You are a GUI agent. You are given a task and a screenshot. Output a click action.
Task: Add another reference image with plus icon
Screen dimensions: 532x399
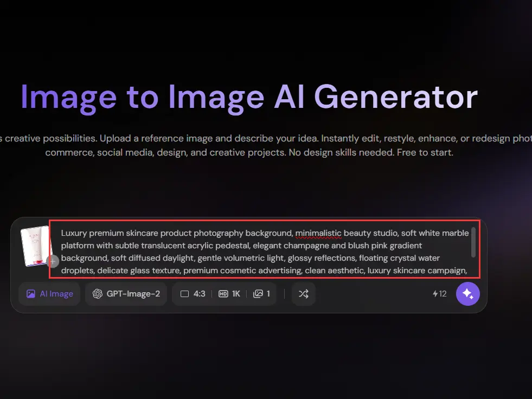pyautogui.click(x=53, y=262)
